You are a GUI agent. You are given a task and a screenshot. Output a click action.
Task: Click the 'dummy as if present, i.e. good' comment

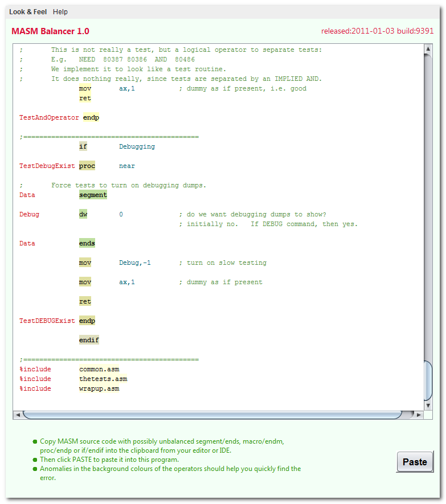(x=243, y=88)
